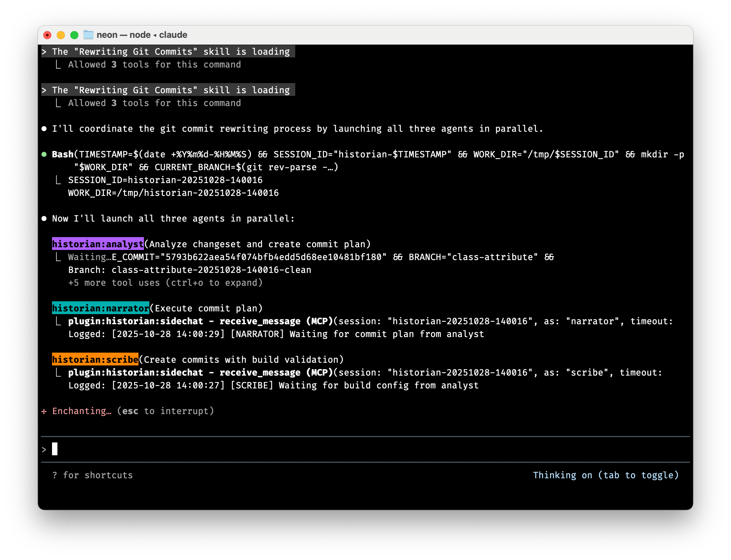Viewport: 731px width, 560px height.
Task: Click "esc to interrupt" text
Action: pyautogui.click(x=166, y=411)
